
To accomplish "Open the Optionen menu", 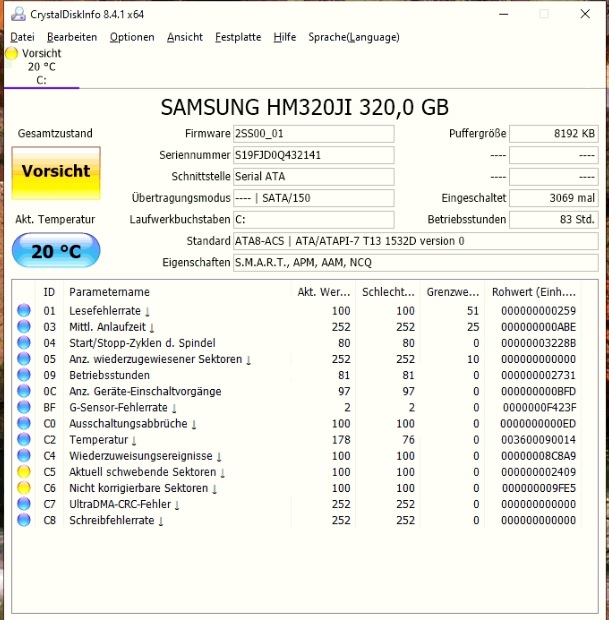I will (132, 37).
